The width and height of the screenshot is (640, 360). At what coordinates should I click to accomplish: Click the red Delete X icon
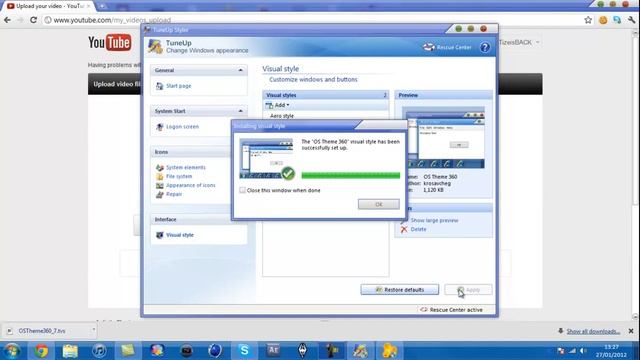pos(404,229)
